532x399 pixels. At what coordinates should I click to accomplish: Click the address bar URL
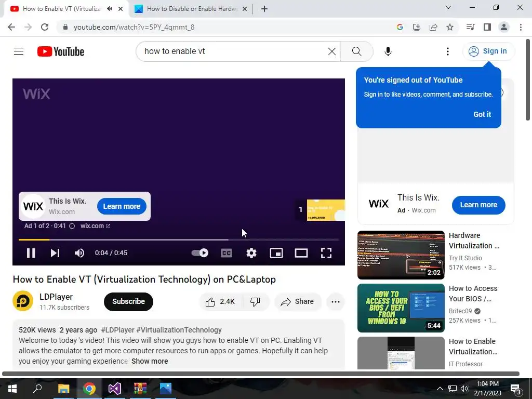tap(134, 27)
